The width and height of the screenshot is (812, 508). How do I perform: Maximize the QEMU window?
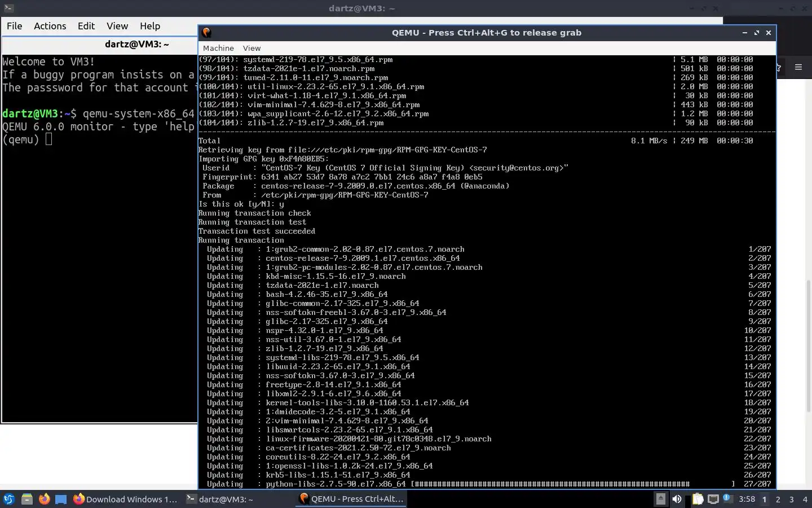(757, 33)
